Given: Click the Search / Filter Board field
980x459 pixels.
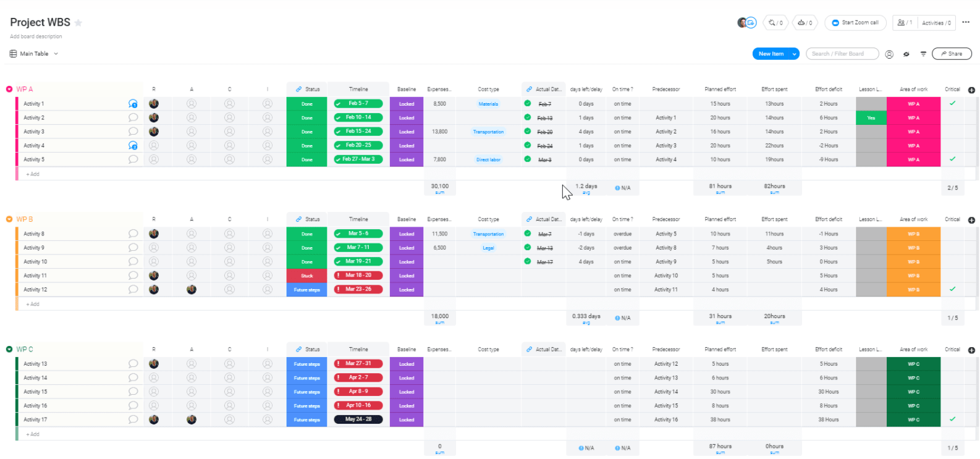Looking at the screenshot, I should (x=842, y=54).
